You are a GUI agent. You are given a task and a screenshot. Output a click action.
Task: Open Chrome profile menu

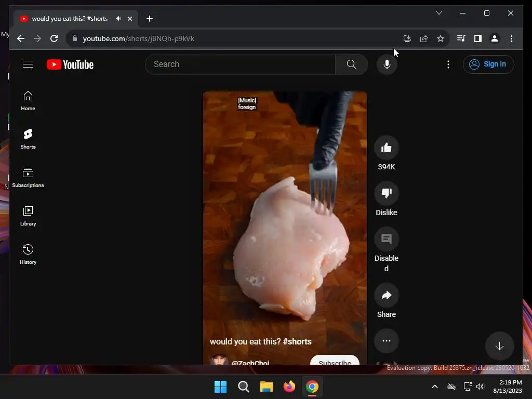(495, 38)
